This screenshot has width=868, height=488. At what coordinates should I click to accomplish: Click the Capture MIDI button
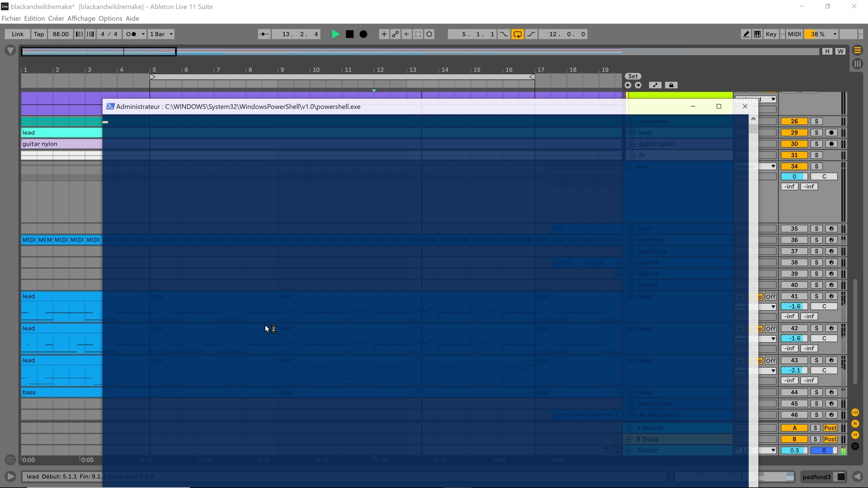pos(418,34)
